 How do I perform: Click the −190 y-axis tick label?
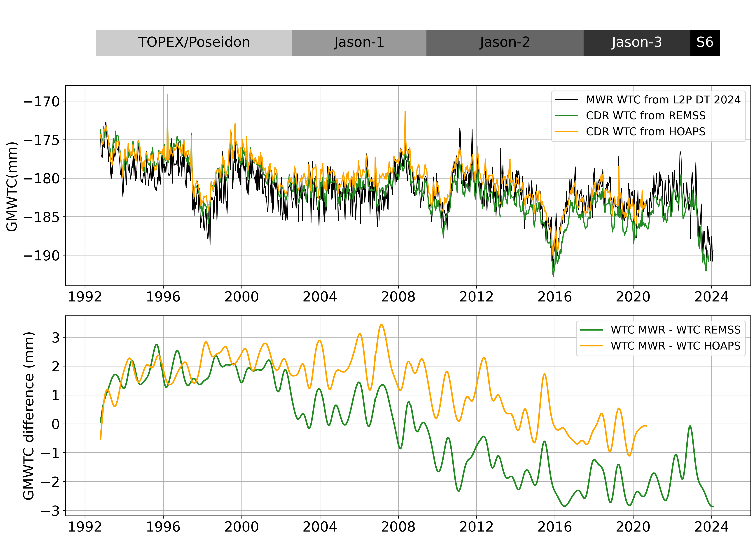tap(41, 256)
